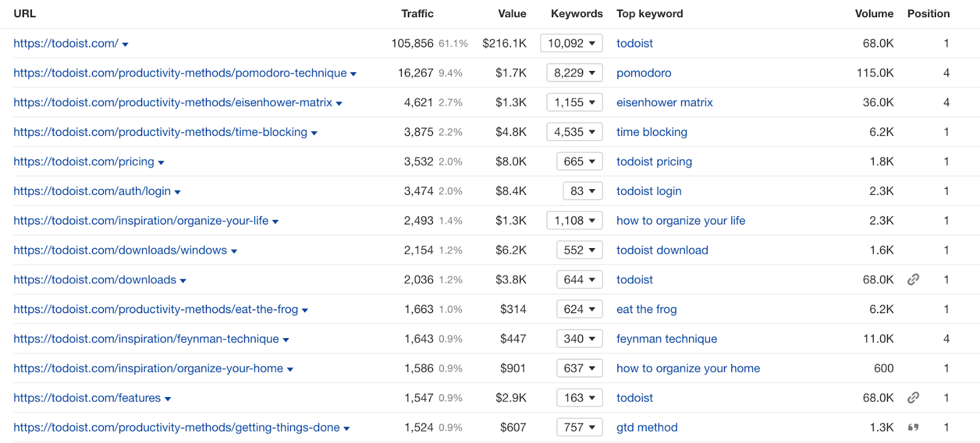Sort by the Volume column header
This screenshot has width=980, height=443.
(x=874, y=13)
